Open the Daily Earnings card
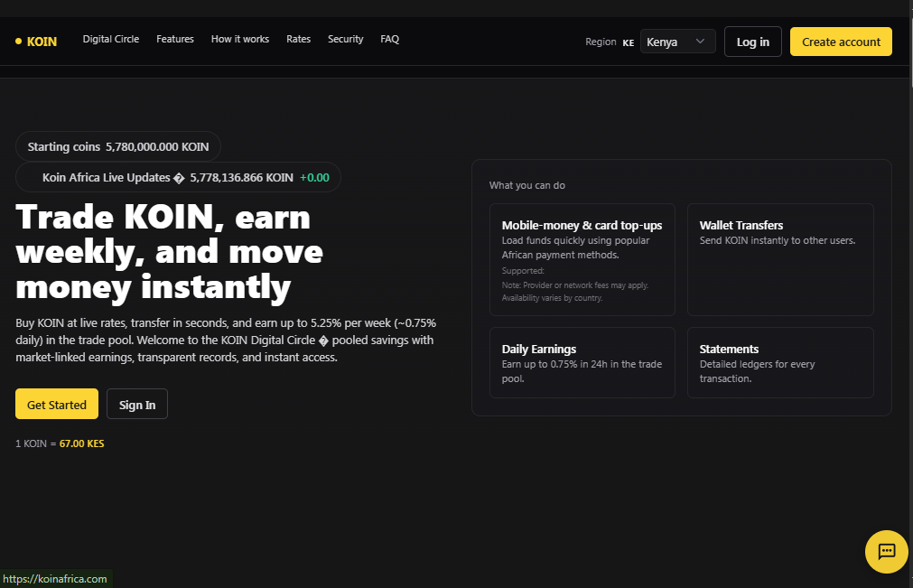This screenshot has width=913, height=588. point(582,363)
